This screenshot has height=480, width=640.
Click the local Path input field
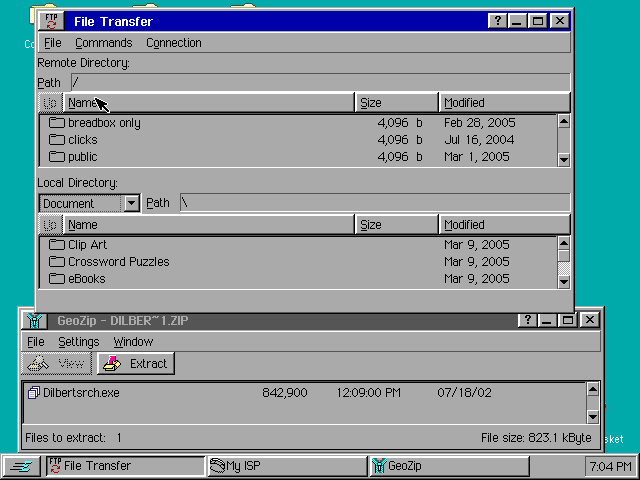coord(375,202)
